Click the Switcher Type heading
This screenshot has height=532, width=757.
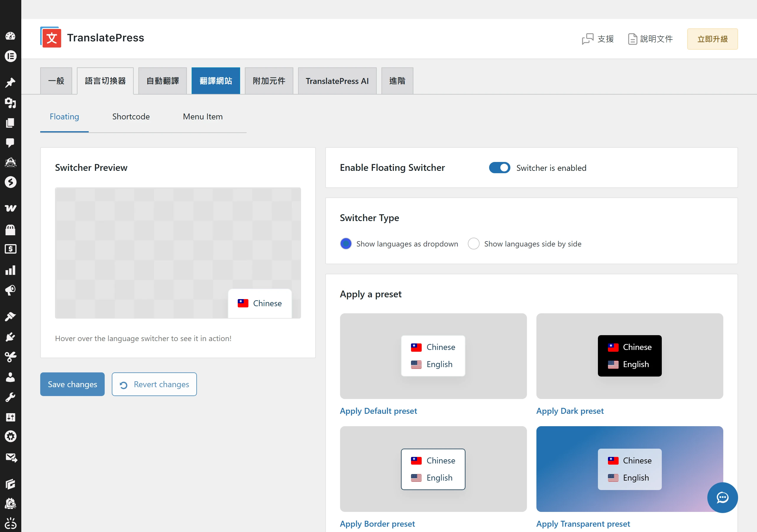[369, 218]
